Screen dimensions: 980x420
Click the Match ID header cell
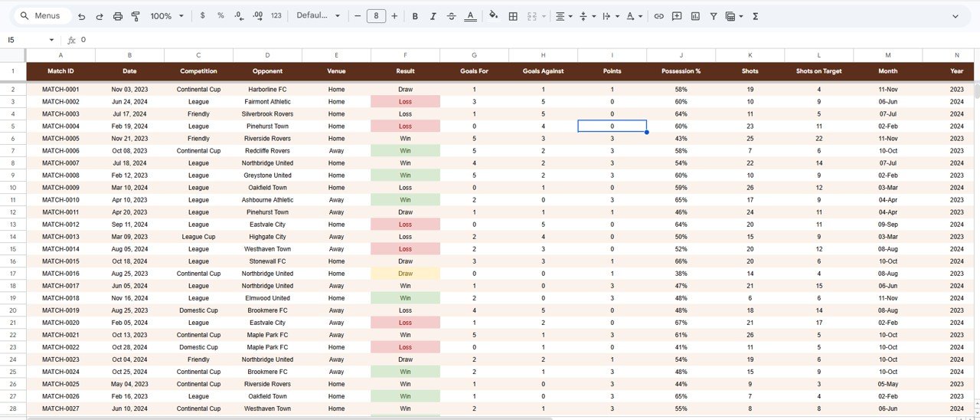pyautogui.click(x=60, y=71)
